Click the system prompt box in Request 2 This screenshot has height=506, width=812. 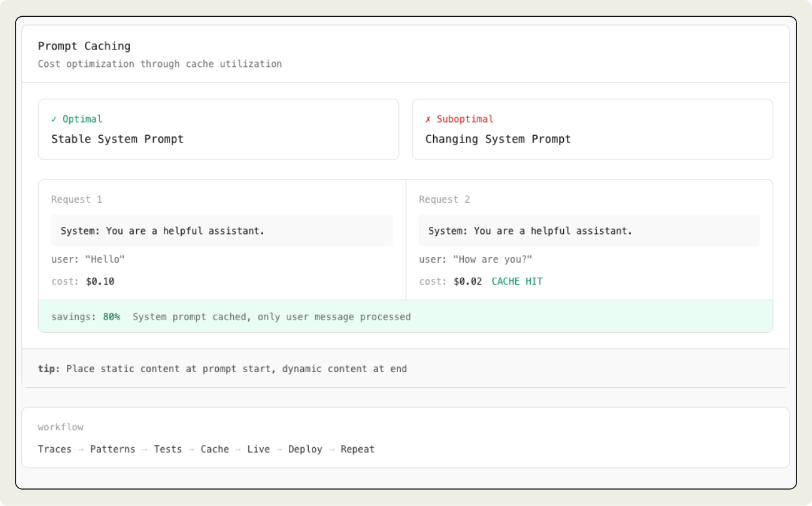[589, 231]
